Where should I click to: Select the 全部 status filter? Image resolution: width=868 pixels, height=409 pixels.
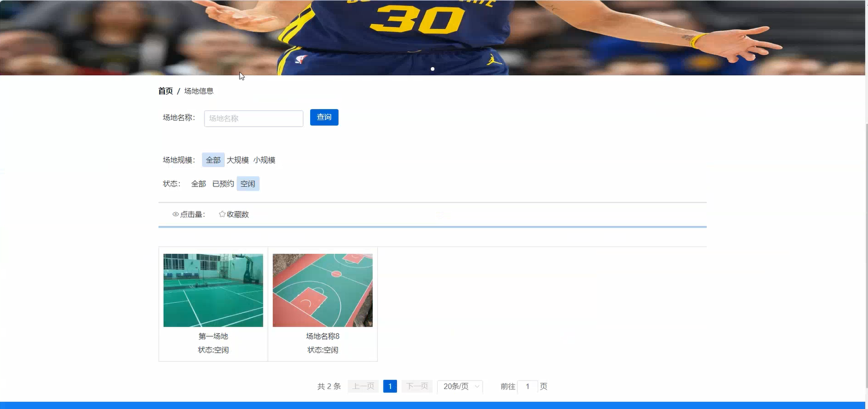pos(198,183)
